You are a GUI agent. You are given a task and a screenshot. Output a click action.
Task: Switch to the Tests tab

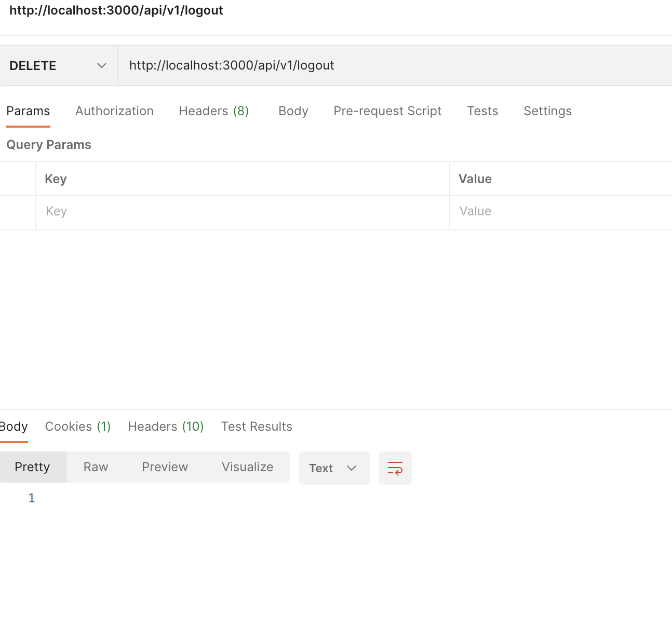482,111
